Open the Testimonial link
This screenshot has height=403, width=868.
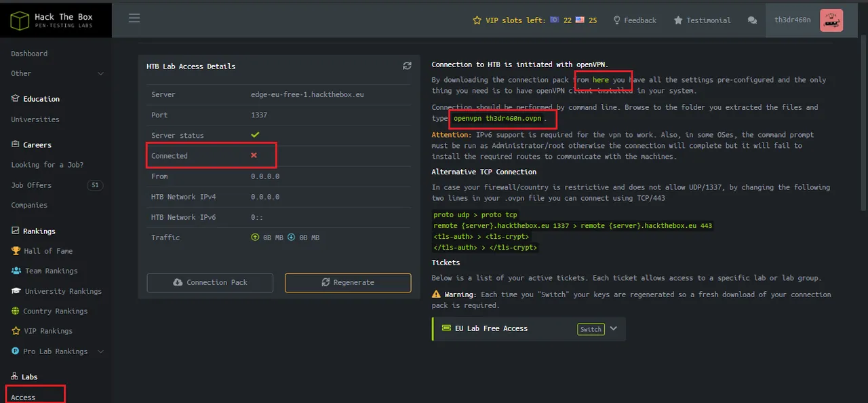pos(702,20)
